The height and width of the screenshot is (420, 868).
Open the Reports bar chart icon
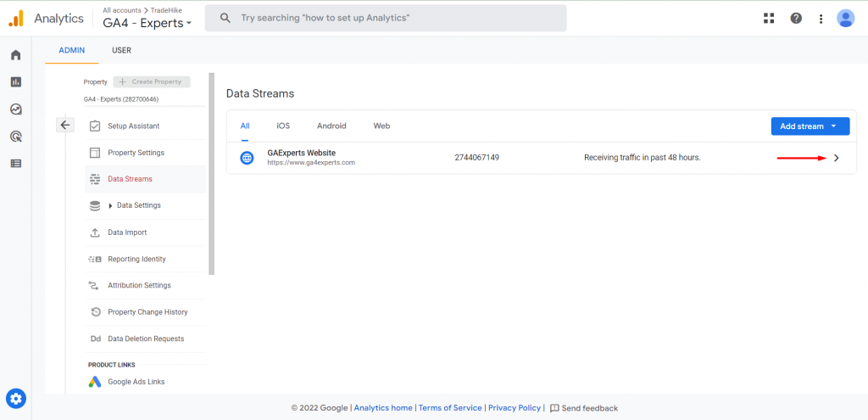tap(15, 82)
